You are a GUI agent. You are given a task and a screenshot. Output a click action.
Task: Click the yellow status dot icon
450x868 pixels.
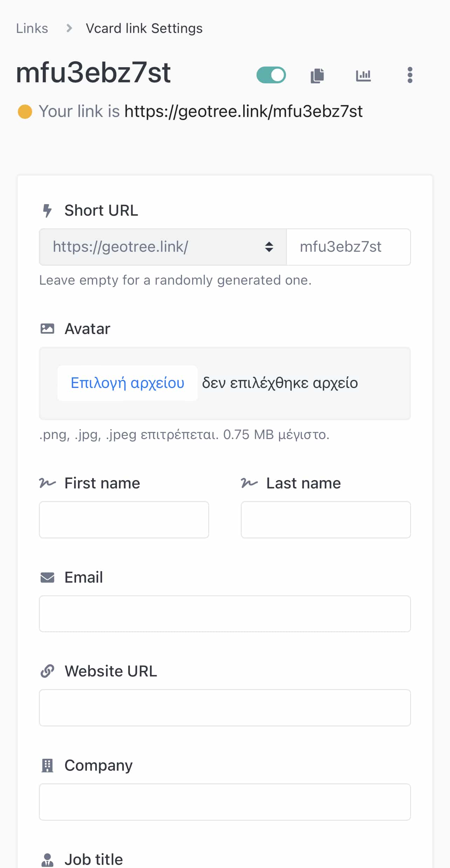tap(25, 112)
